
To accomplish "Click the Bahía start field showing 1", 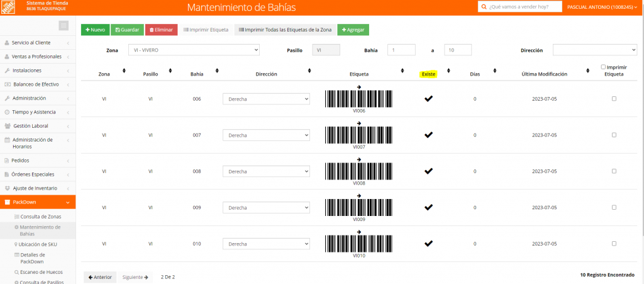I will coord(401,50).
